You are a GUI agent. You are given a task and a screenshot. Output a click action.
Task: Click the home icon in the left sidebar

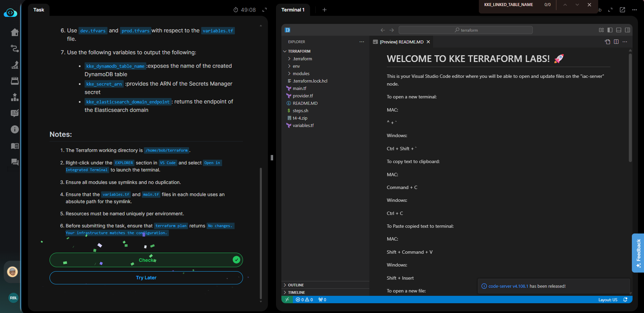[x=14, y=32]
